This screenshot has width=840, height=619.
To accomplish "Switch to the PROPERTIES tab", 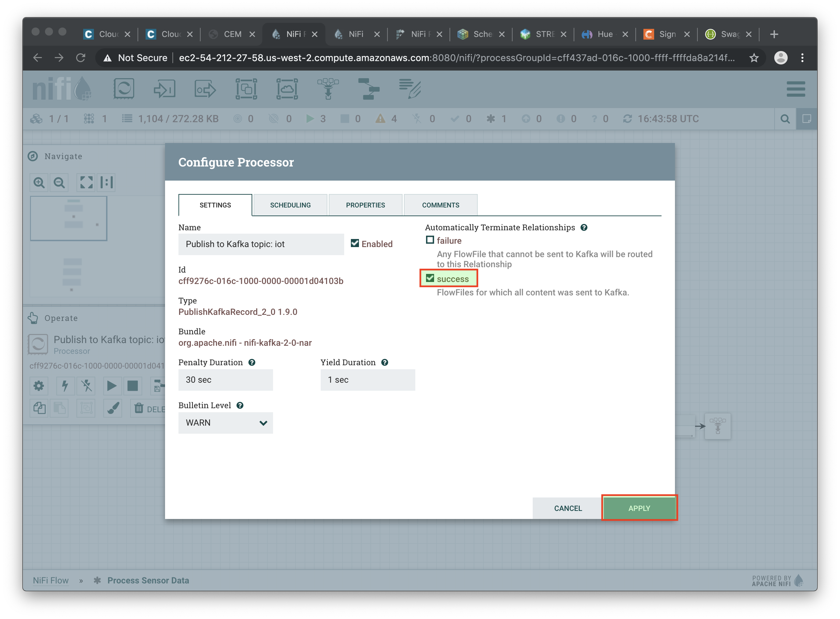I will coord(365,204).
